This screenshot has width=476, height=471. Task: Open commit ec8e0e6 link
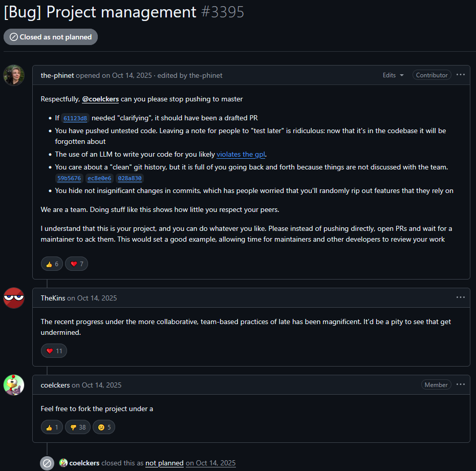click(99, 179)
